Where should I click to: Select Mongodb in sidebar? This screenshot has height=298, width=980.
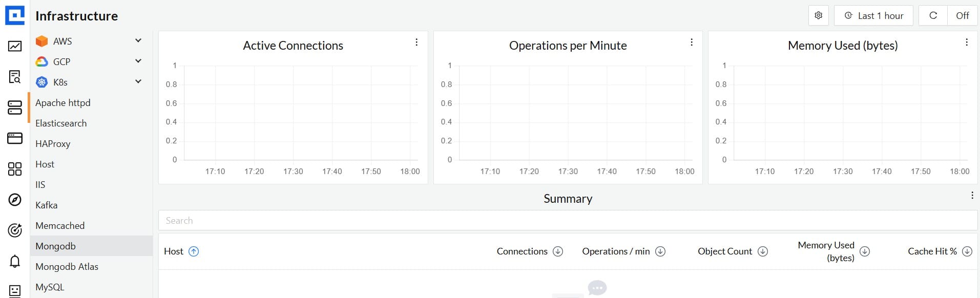[x=91, y=246]
